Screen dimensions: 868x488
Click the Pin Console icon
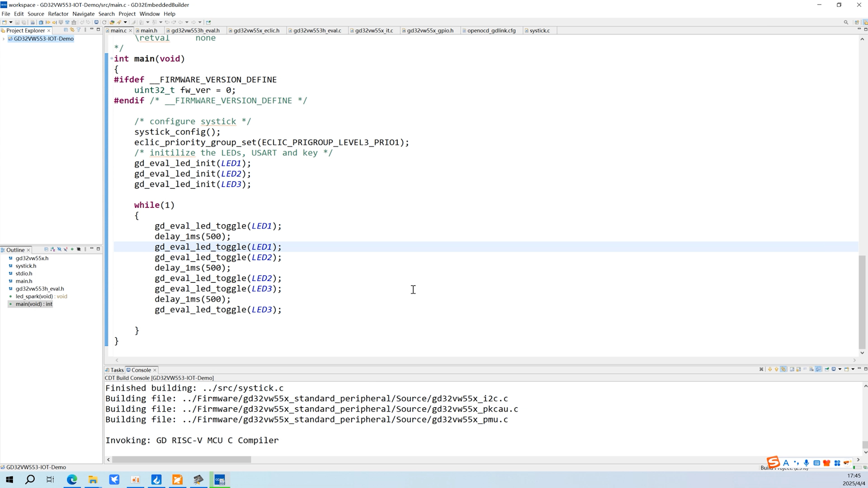click(827, 369)
